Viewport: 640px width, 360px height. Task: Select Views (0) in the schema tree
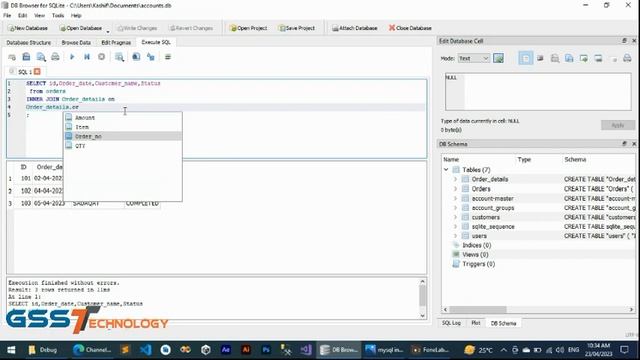pyautogui.click(x=475, y=255)
